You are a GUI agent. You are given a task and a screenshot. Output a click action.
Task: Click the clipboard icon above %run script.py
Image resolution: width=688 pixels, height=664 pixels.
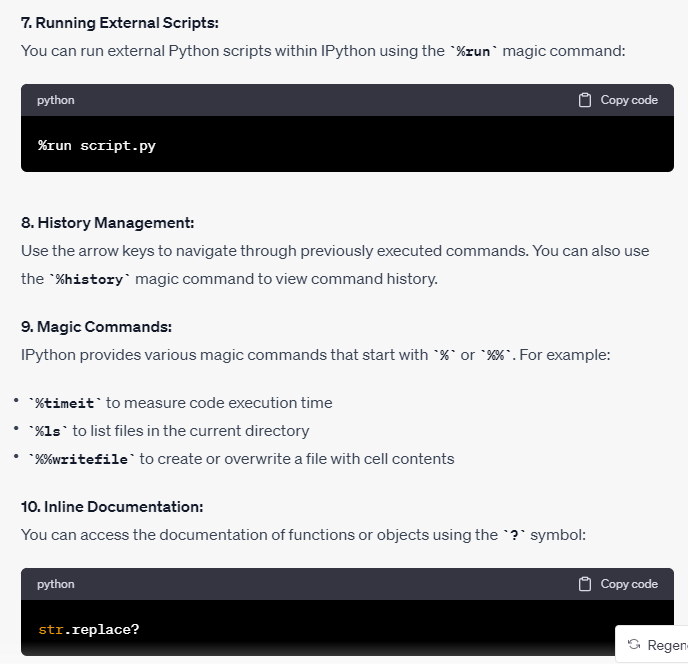[586, 100]
